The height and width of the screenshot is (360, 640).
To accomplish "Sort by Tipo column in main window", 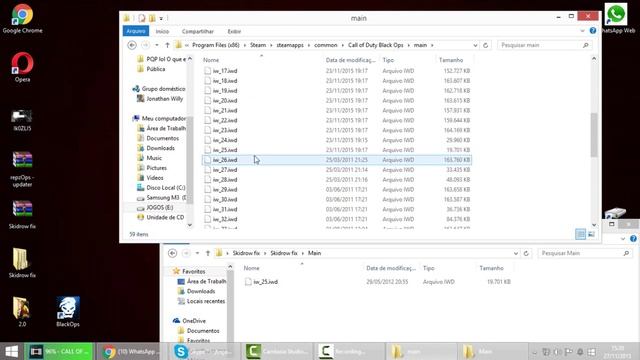I will (x=388, y=60).
